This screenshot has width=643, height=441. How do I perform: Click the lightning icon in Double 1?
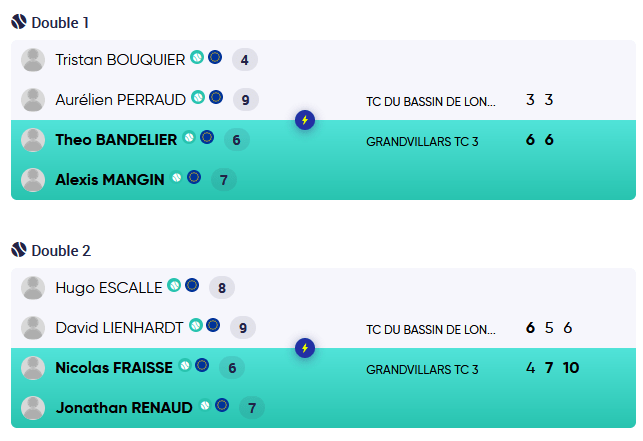(306, 120)
